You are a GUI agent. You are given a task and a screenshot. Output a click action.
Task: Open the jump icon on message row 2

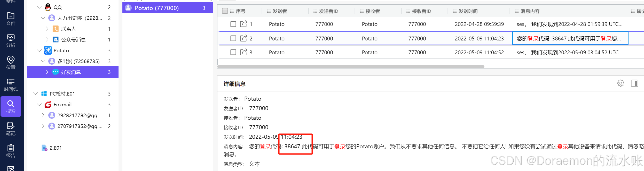[244, 38]
